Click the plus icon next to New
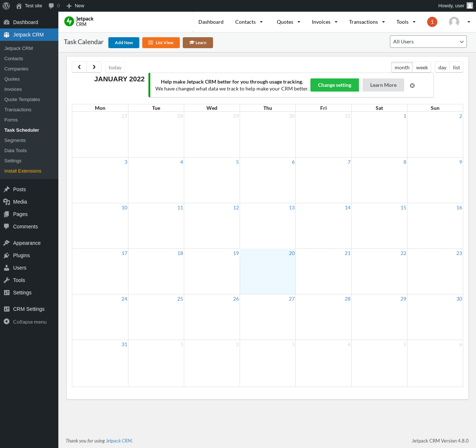 coord(69,6)
